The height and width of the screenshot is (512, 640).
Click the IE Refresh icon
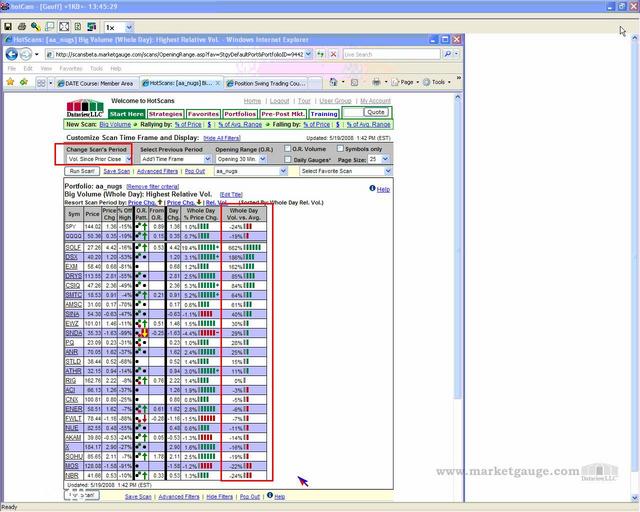tap(320, 54)
